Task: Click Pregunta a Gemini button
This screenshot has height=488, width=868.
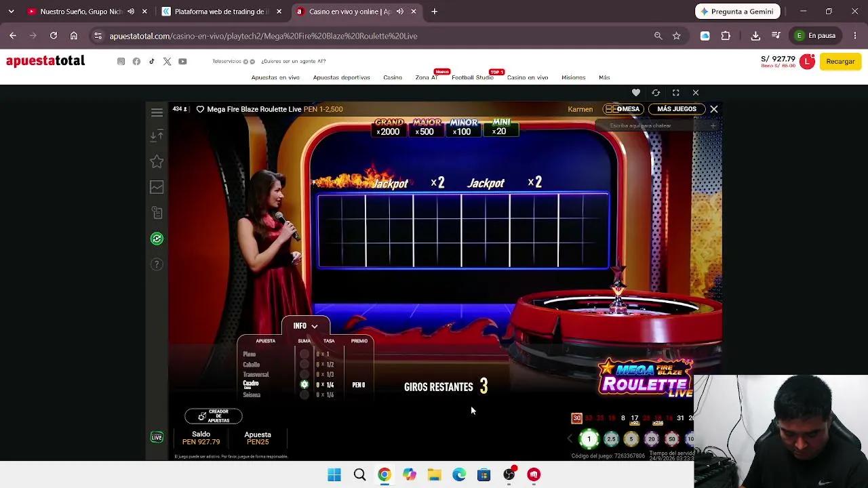Action: [738, 12]
